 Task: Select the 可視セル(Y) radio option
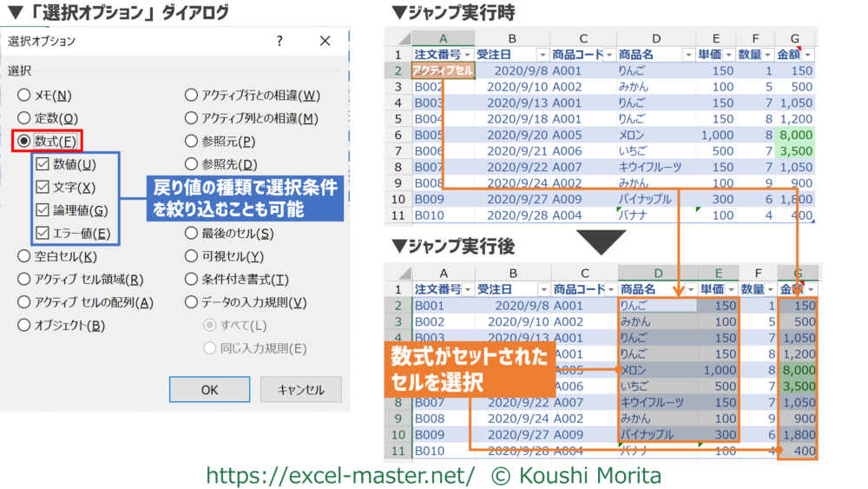tap(192, 256)
